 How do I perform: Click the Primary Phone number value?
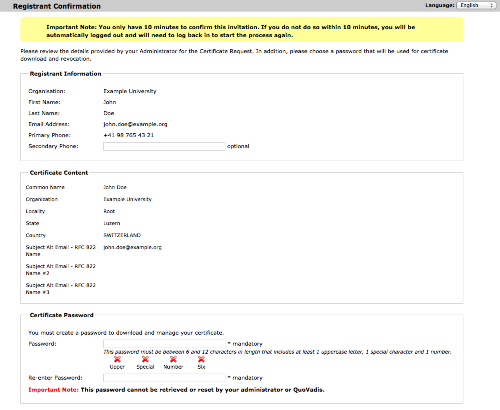click(129, 135)
